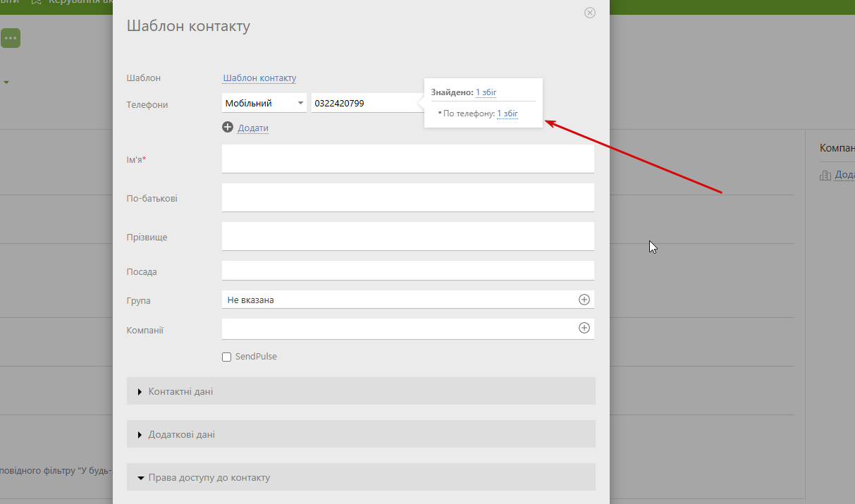
Task: Focus the По-батькові input field
Action: [408, 197]
